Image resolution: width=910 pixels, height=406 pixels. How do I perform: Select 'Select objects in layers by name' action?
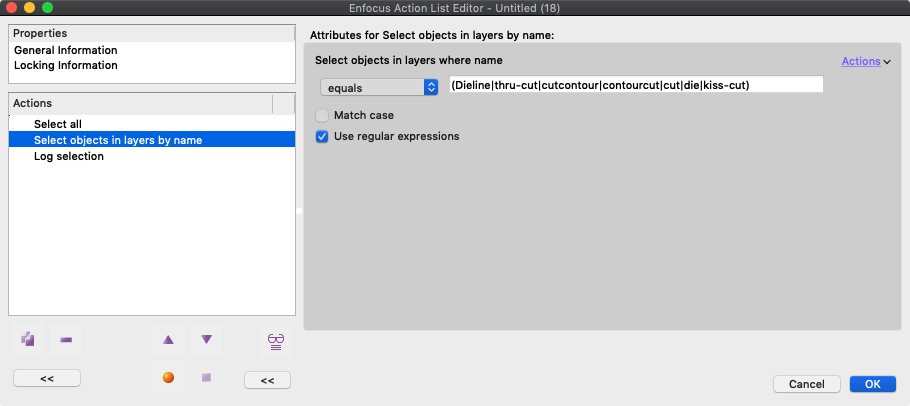tap(152, 140)
